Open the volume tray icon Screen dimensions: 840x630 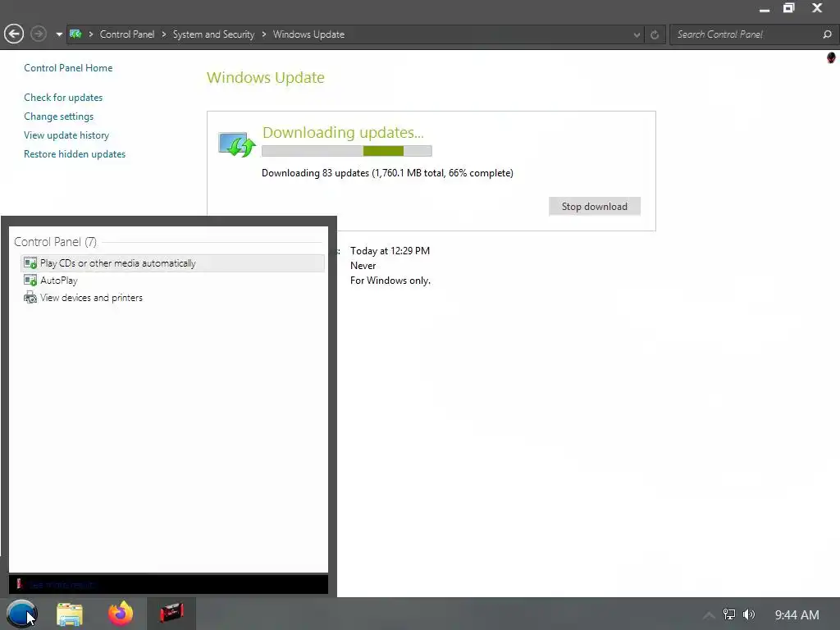[x=749, y=614]
